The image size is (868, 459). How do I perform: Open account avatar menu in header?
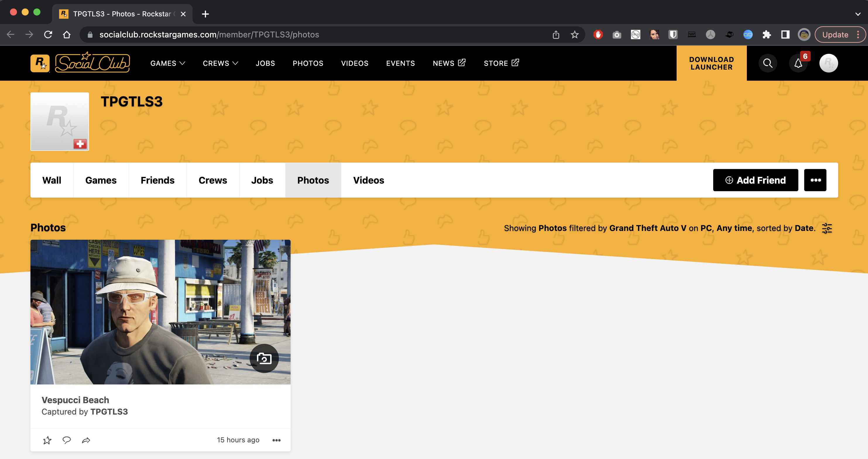[828, 63]
